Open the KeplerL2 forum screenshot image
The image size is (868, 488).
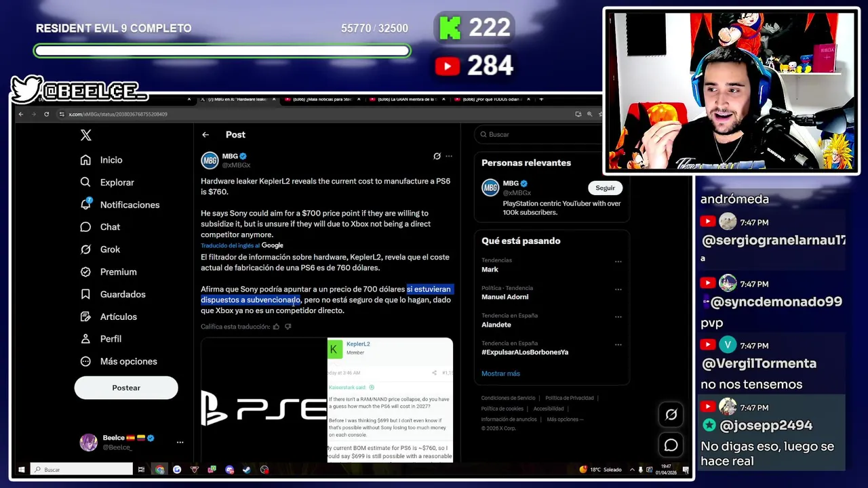[x=390, y=400]
